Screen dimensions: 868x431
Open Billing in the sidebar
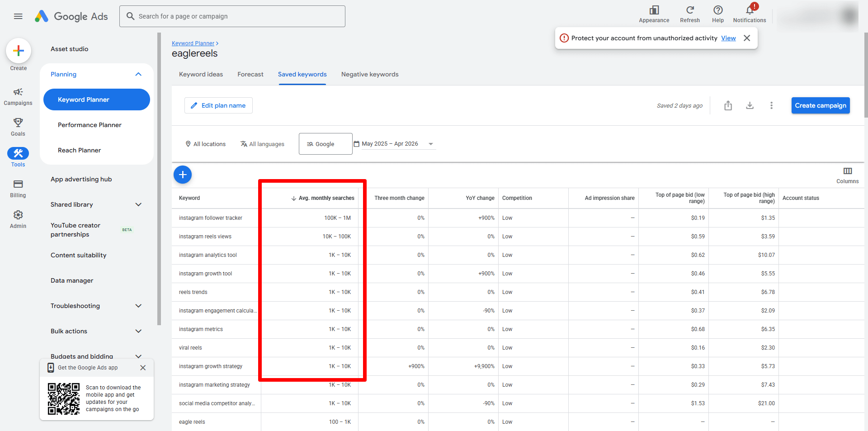coord(18,189)
